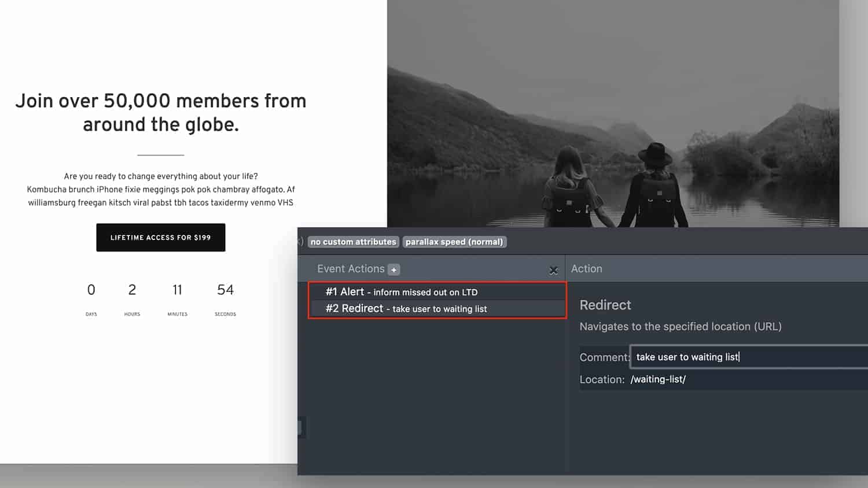The height and width of the screenshot is (488, 868).
Task: Open the "no custom attributes" badge
Action: pos(354,242)
